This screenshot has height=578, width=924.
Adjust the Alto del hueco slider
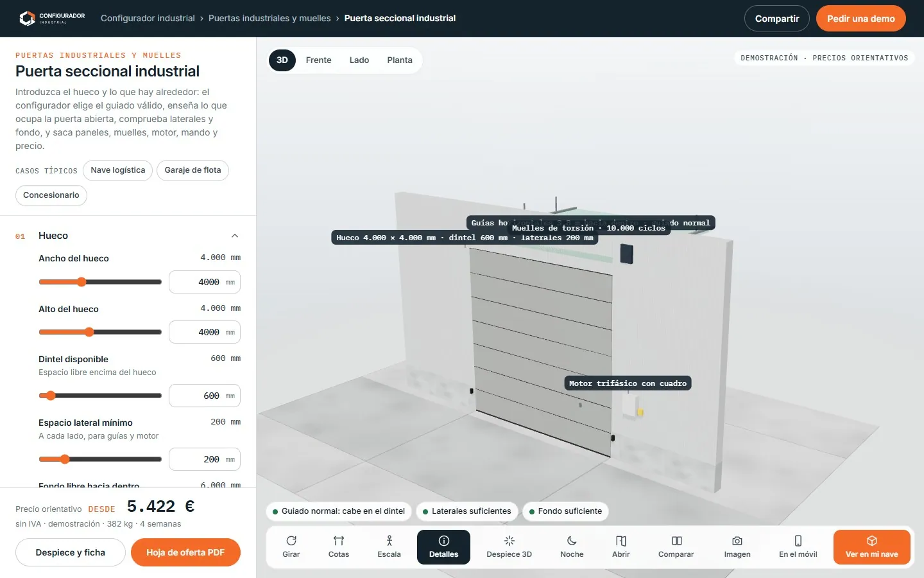pyautogui.click(x=100, y=332)
